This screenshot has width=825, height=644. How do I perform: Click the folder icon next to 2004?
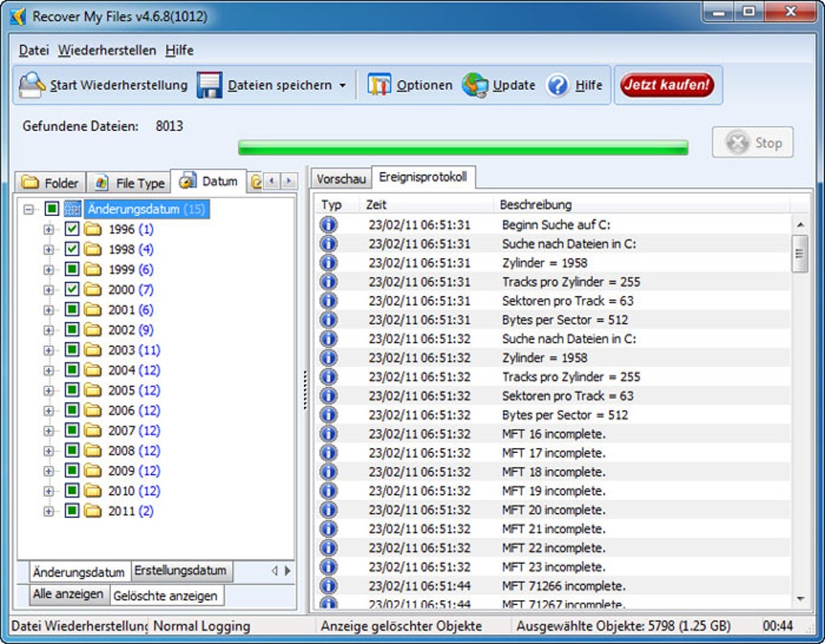[x=92, y=371]
